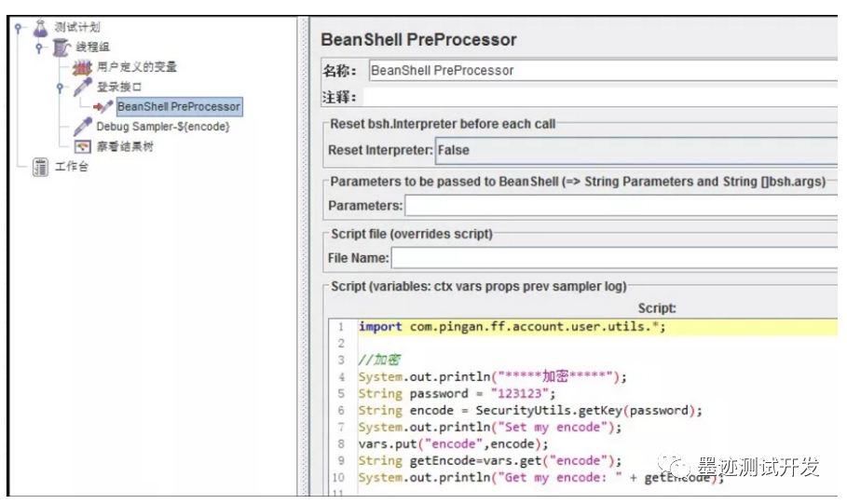Viewport: 847px width, 504px height.
Task: Collapse the 线程组 tree node
Action: click(39, 48)
